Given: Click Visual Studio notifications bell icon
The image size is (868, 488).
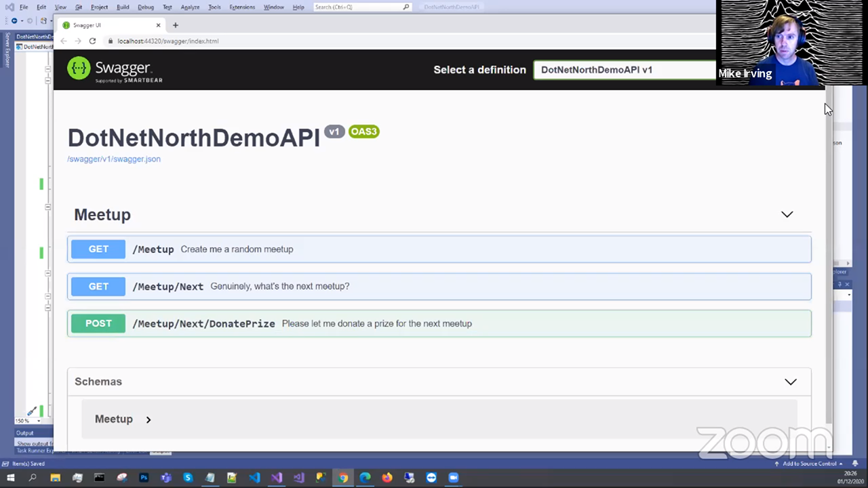Looking at the screenshot, I should click(x=854, y=464).
